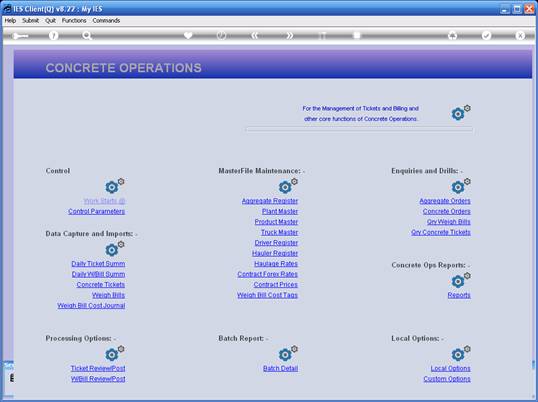
Task: Open the Truck Master link
Action: (279, 232)
